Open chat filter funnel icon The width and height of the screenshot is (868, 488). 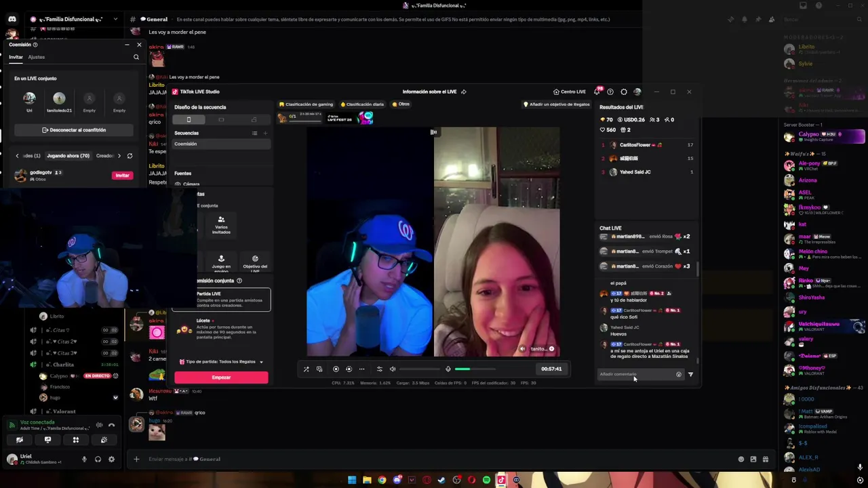[x=690, y=374]
